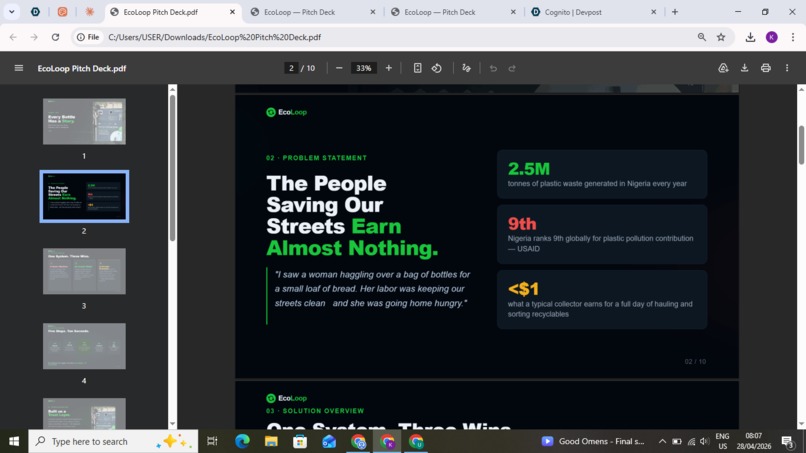Open page 4 thumbnail

tap(84, 346)
